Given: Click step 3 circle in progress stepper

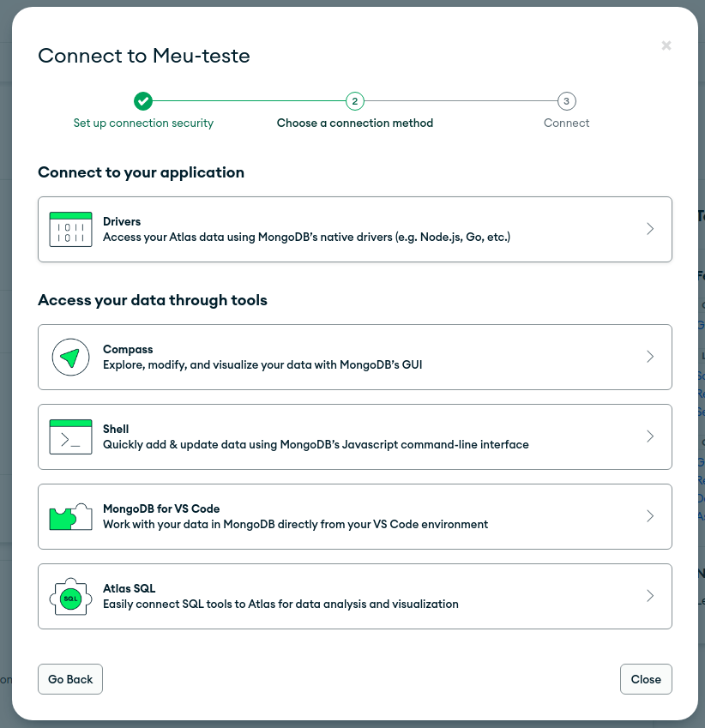Looking at the screenshot, I should click(x=567, y=100).
